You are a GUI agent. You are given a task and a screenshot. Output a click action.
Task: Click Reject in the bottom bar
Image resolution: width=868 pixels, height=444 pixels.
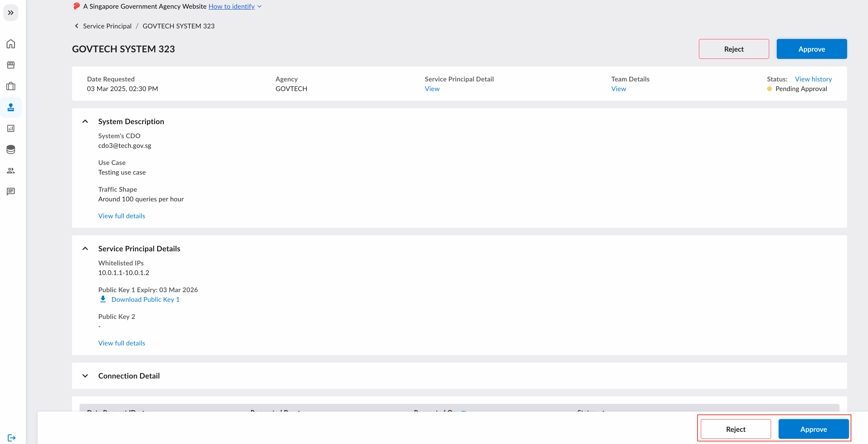736,429
